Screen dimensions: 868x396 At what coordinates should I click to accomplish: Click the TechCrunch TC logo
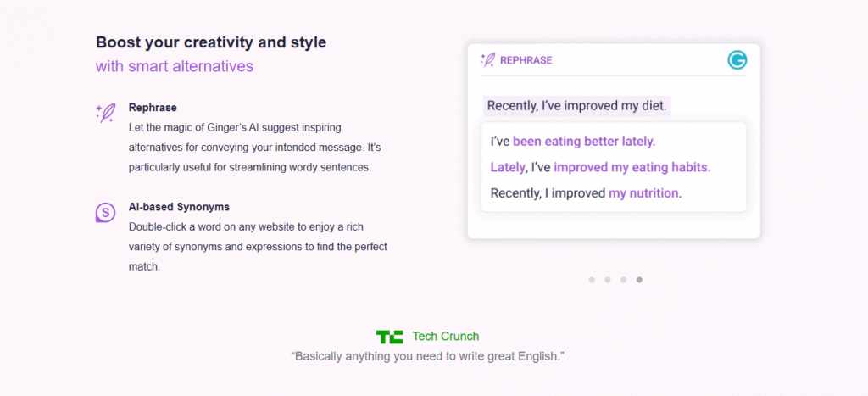[x=390, y=337]
